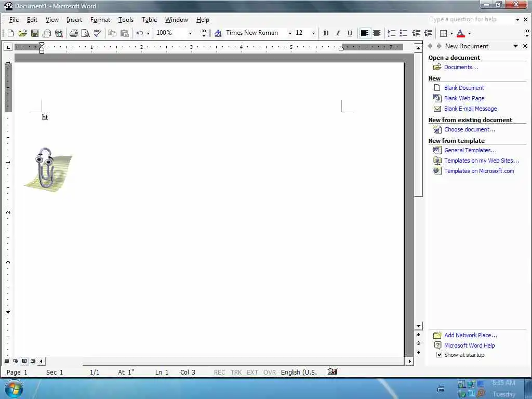
Task: Apply numbered list formatting
Action: (x=392, y=33)
